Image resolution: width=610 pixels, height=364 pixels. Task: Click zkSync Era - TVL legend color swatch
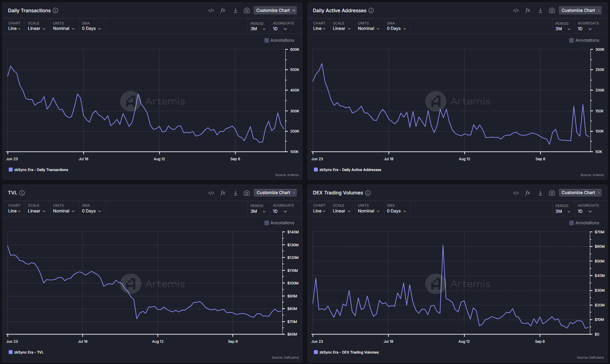pos(10,352)
